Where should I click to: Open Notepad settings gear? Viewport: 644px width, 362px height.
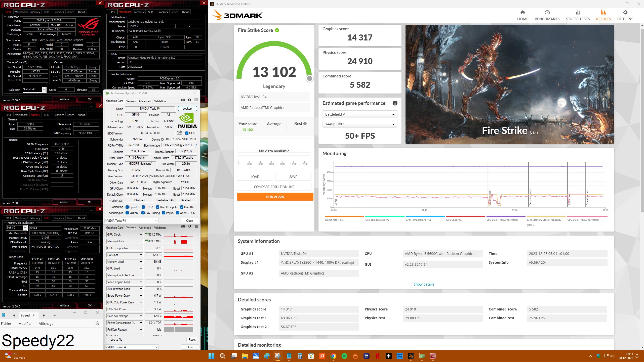[x=97, y=324]
